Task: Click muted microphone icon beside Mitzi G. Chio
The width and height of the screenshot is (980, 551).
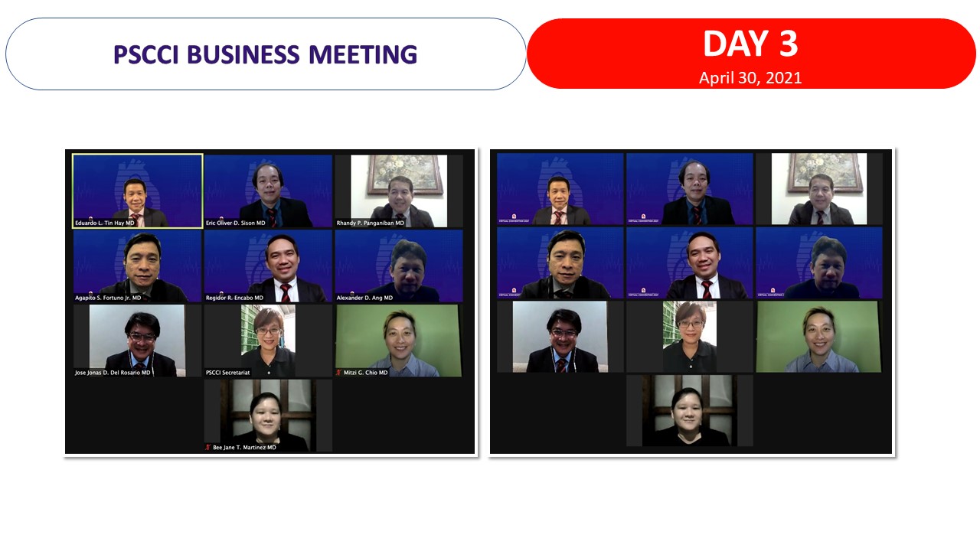Action: (338, 373)
